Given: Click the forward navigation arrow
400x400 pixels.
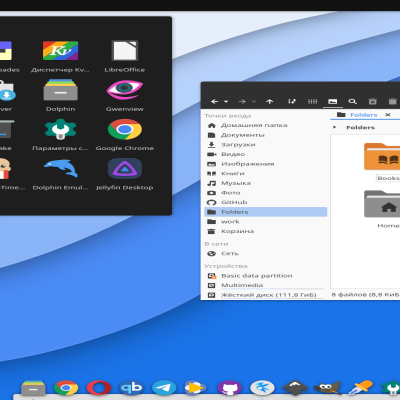Looking at the screenshot, I should pos(242,101).
